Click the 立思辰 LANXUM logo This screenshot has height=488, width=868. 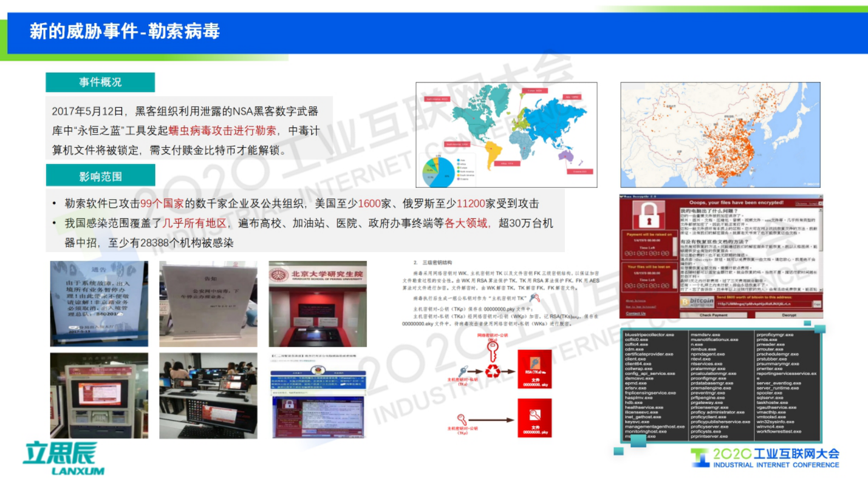[x=64, y=458]
